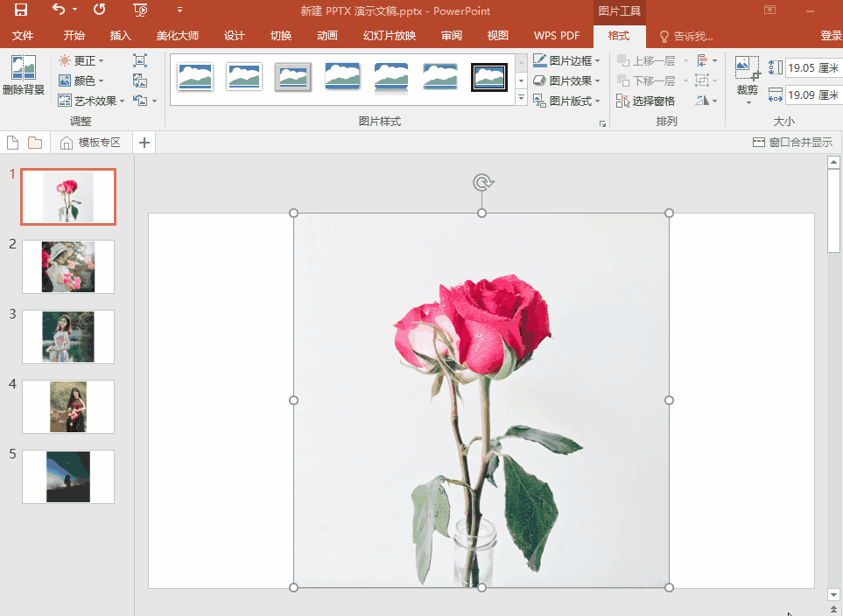The image size is (843, 616).
Task: Switch to the 审阅 tab
Action: coord(452,36)
